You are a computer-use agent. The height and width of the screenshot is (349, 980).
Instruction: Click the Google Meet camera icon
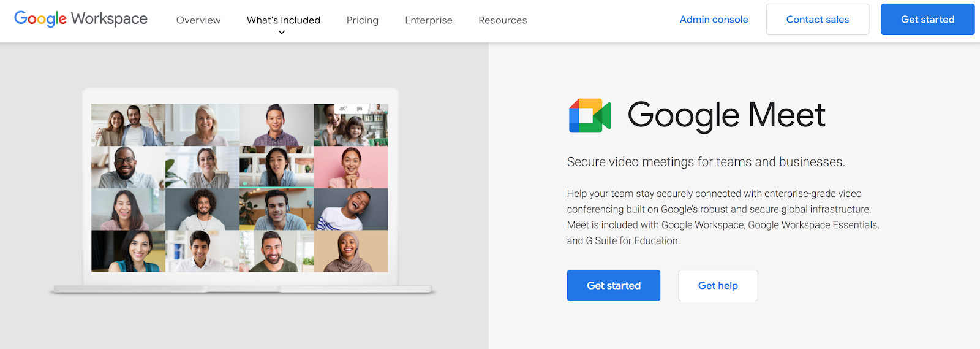point(590,115)
